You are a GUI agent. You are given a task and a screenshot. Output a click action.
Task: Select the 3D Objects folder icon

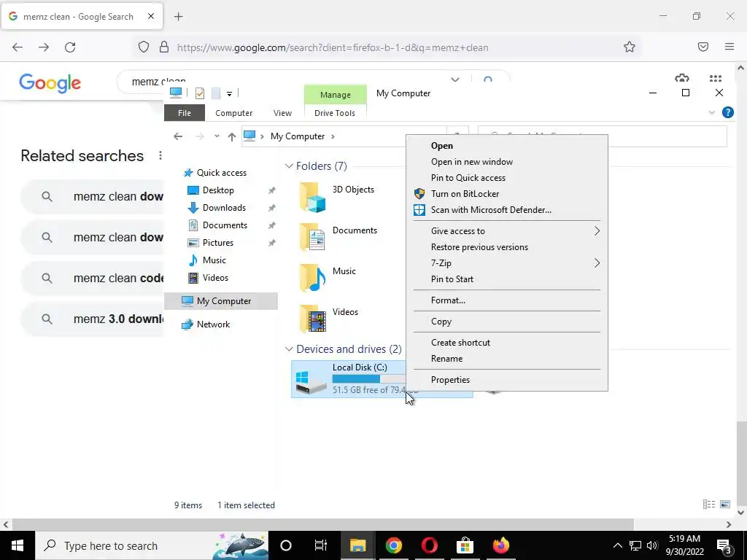pos(312,197)
